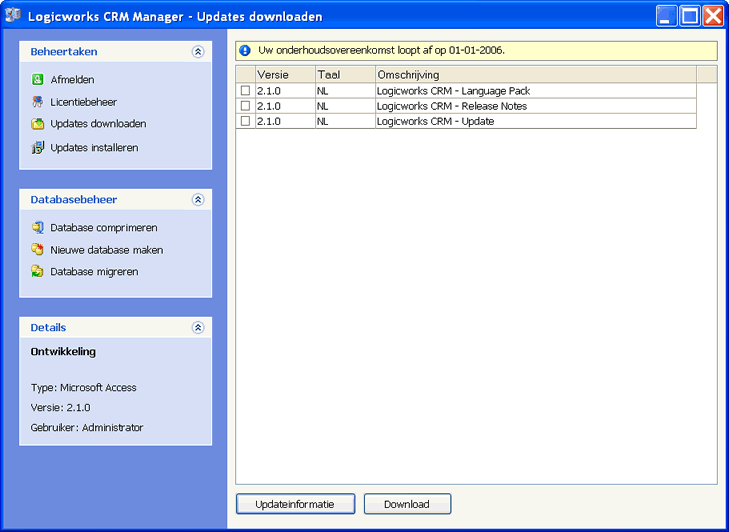Open Updates installeren

94,148
